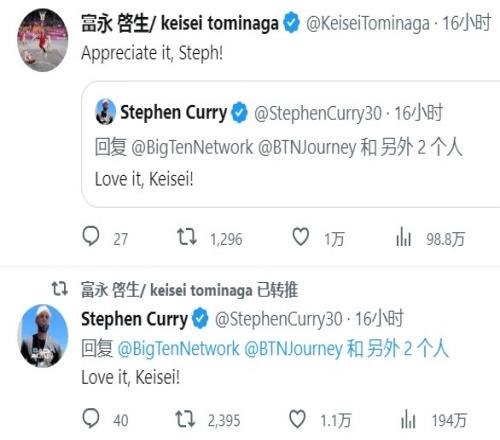500x440 pixels.
Task: Click small Curry avatar in quoted tweet
Action: pos(105,112)
